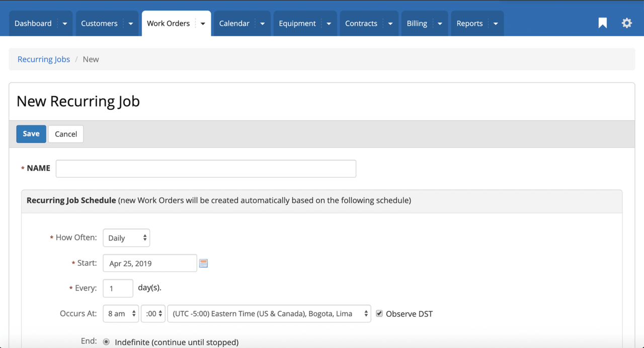This screenshot has height=348, width=644.
Task: Expand the Work Orders dropdown arrow
Action: coord(203,23)
